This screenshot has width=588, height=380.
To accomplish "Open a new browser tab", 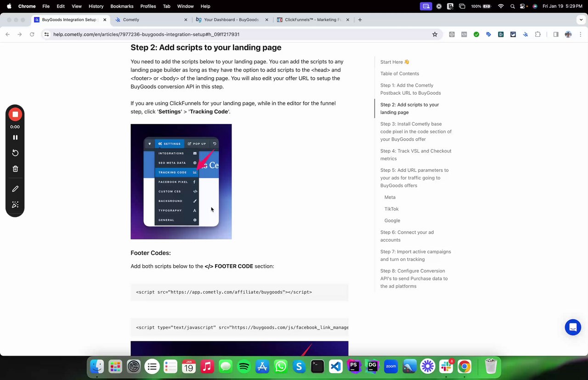I will point(360,20).
